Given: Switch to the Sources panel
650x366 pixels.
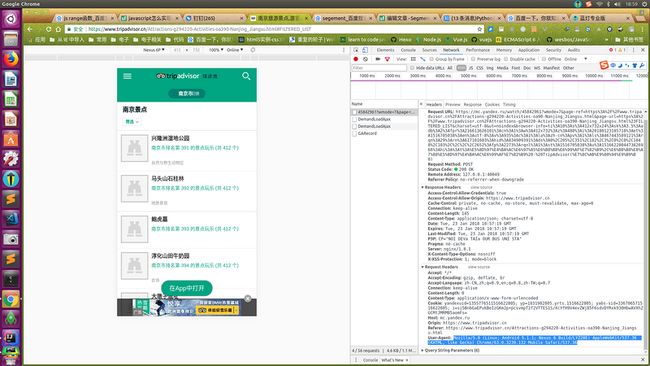Looking at the screenshot, I should [x=429, y=50].
